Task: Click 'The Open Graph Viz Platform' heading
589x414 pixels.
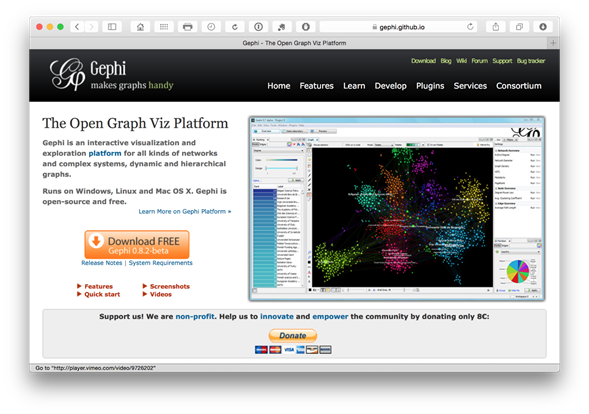Action: [x=135, y=123]
